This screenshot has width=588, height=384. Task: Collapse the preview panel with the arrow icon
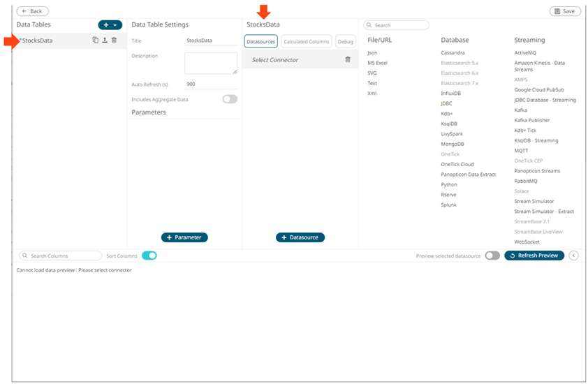point(574,256)
